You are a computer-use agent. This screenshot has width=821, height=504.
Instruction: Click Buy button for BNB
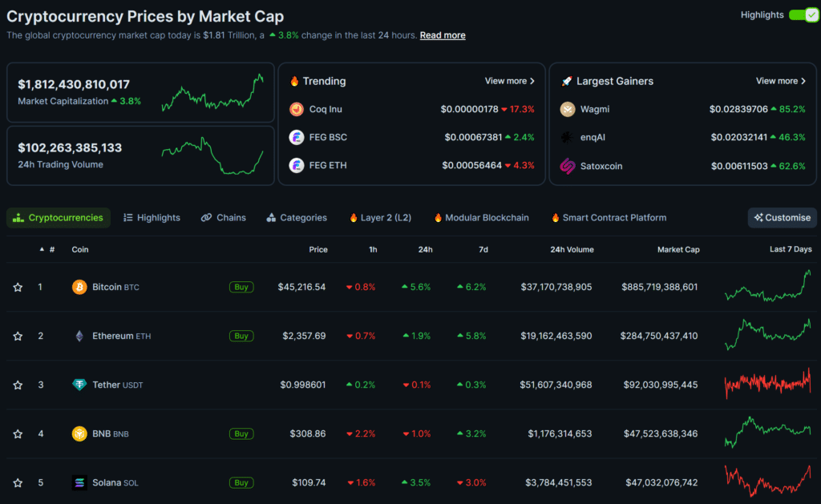pos(241,433)
